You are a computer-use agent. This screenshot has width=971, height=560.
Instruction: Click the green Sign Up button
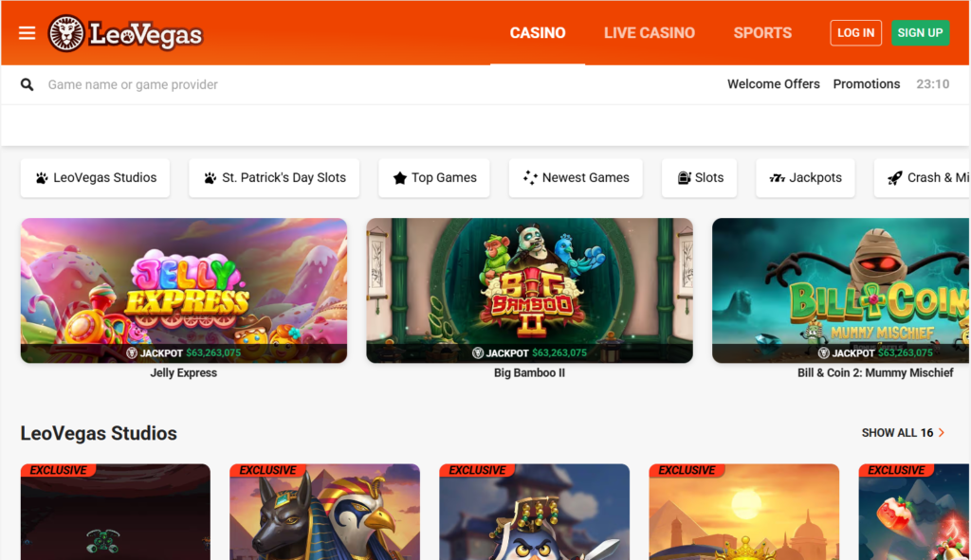coord(920,33)
